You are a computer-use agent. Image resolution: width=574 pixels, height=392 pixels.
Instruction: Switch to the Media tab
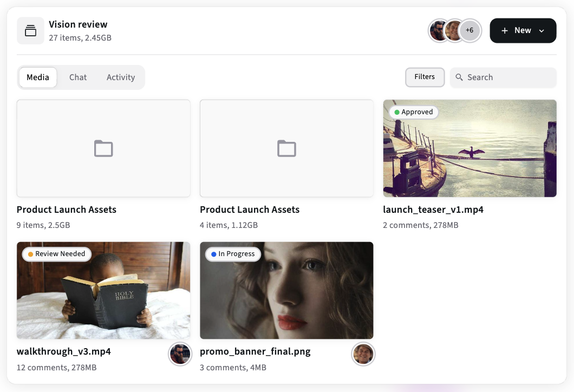38,77
